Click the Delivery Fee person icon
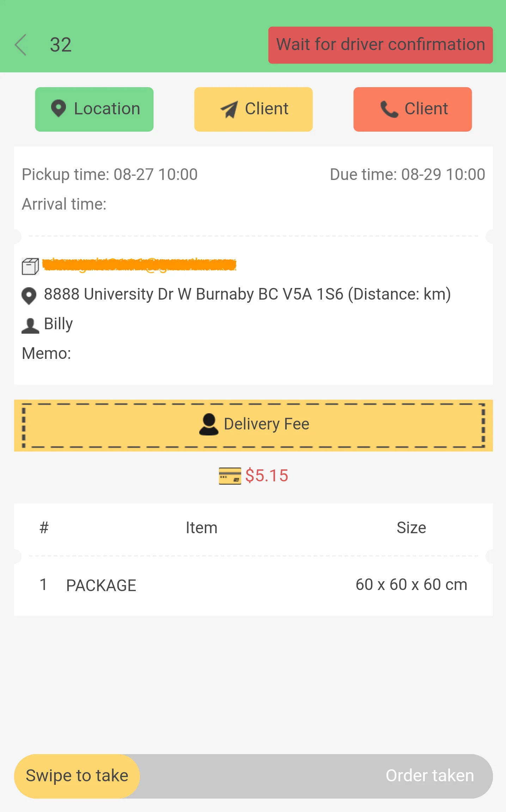This screenshot has height=812, width=506. (209, 424)
